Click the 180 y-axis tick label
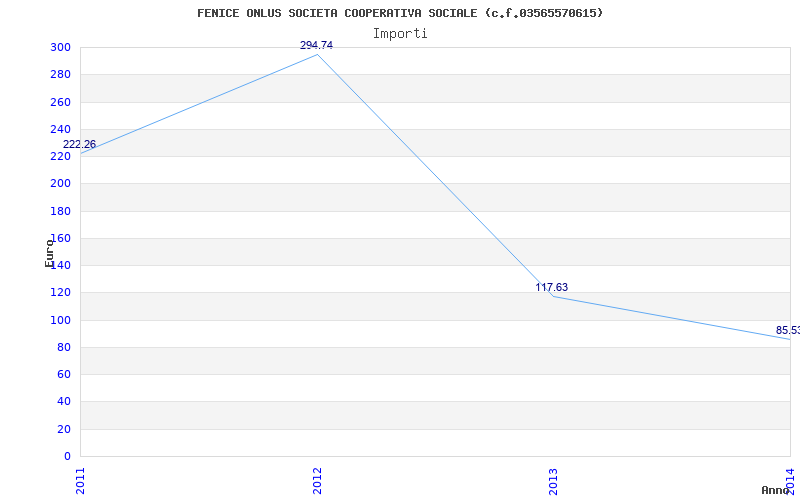Viewport: 800px width, 500px height. click(x=60, y=211)
